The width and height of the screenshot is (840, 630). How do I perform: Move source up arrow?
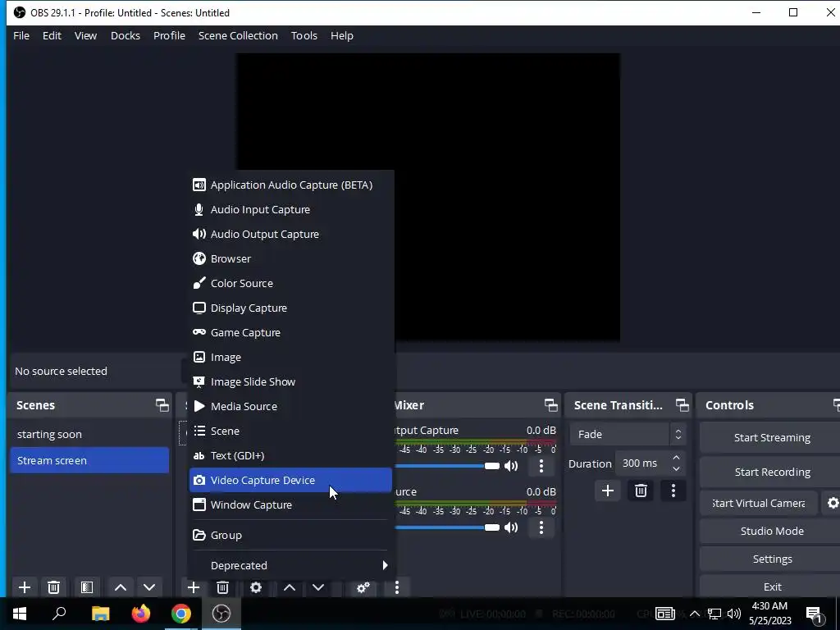(290, 587)
